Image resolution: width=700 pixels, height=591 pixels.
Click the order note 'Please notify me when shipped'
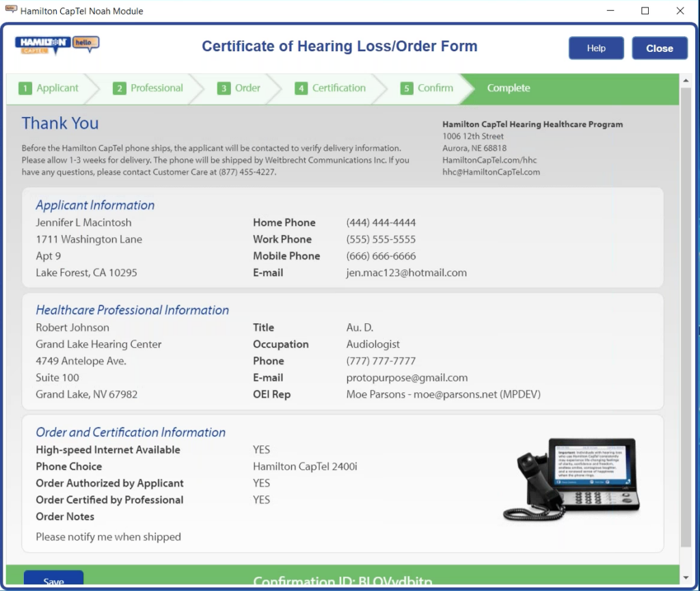point(109,537)
